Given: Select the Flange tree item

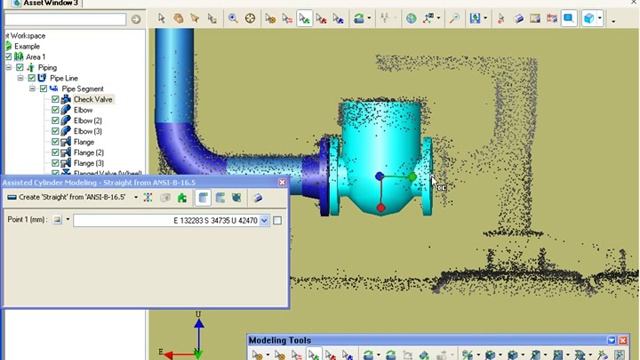Looking at the screenshot, I should [x=84, y=142].
